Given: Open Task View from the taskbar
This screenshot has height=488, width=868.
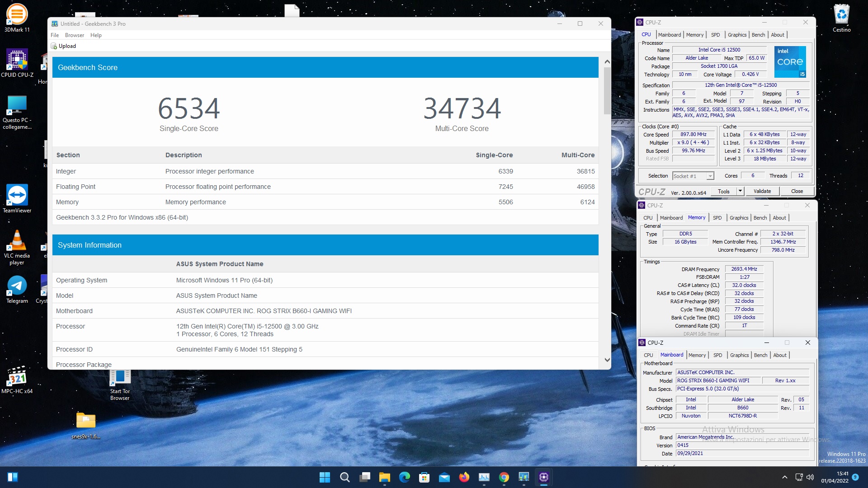Looking at the screenshot, I should coord(364,477).
